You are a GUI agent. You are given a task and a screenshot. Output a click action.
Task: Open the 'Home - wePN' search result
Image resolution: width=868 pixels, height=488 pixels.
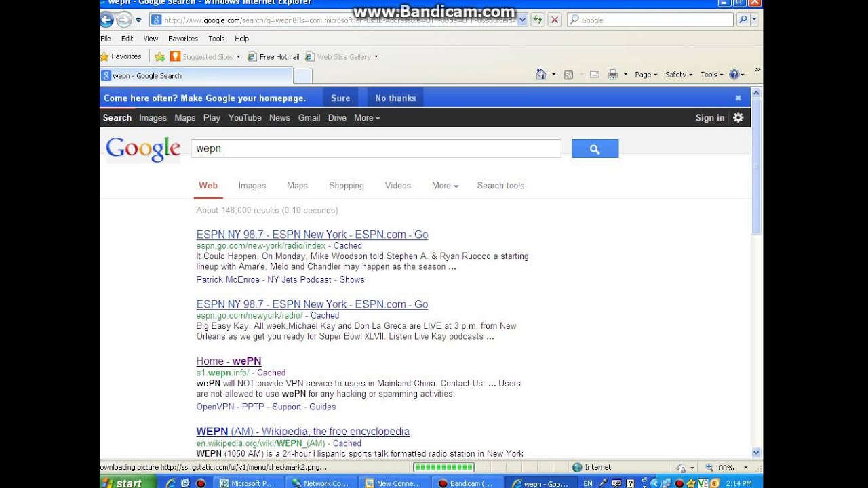(229, 361)
